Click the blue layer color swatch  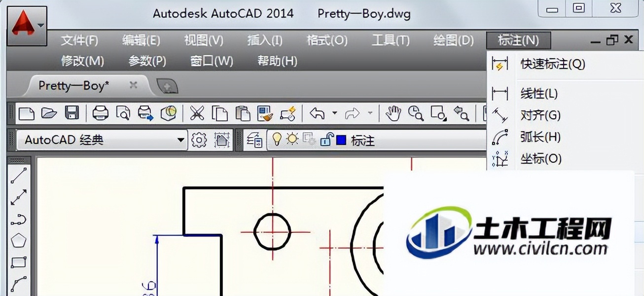(341, 140)
